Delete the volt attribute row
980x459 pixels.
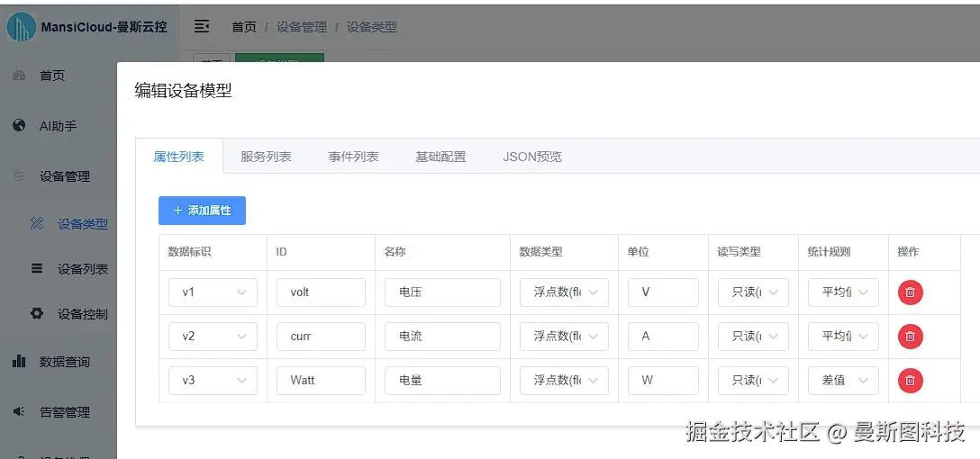point(911,292)
